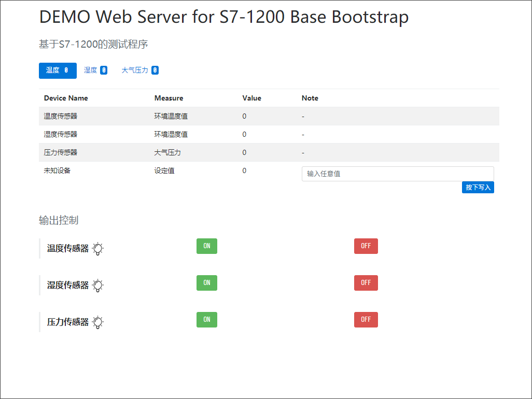Click the 0 badge on the 湿度 tab

point(104,70)
